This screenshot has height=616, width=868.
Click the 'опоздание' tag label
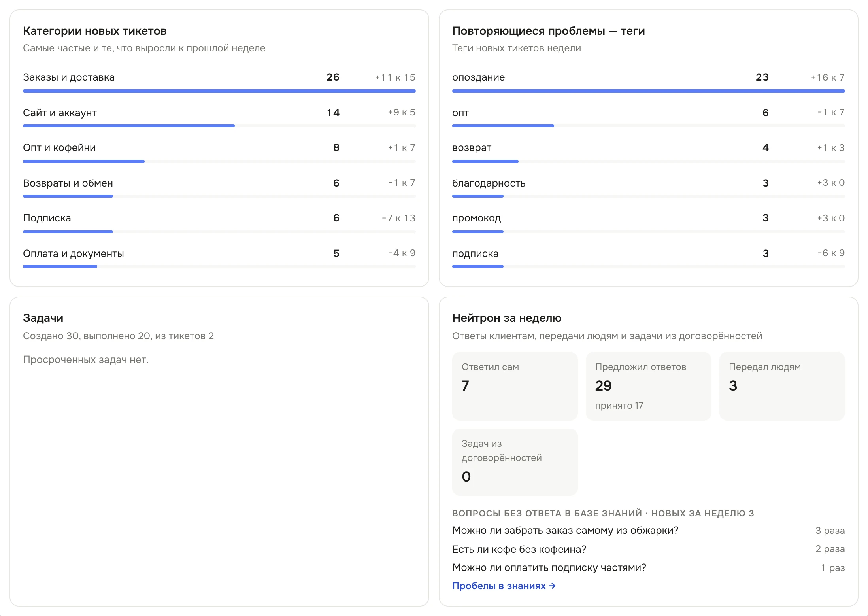[479, 77]
